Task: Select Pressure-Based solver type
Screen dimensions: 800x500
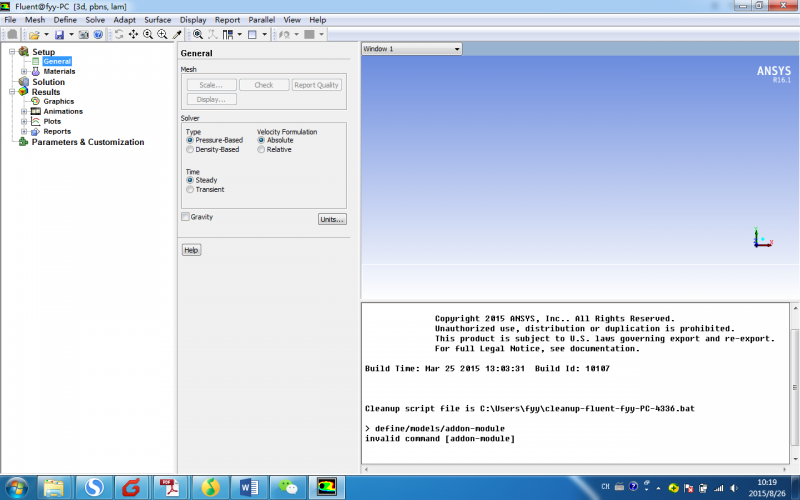Action: 190,140
